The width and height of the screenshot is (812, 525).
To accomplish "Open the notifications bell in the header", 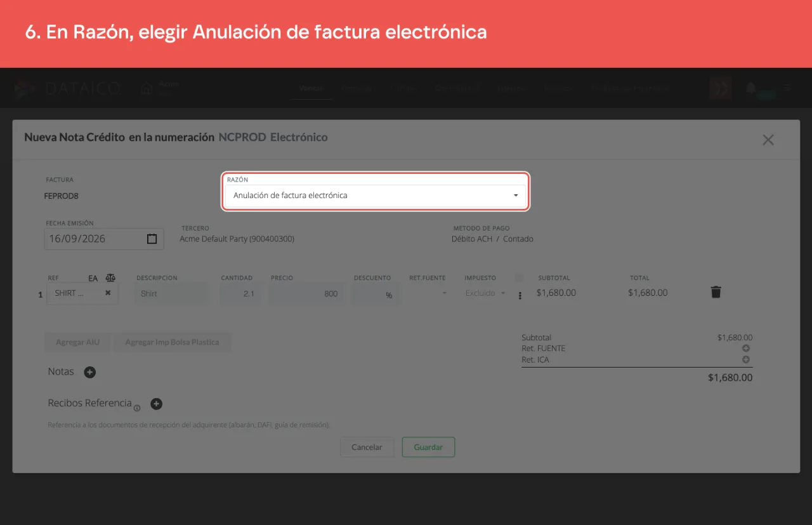I will [751, 88].
